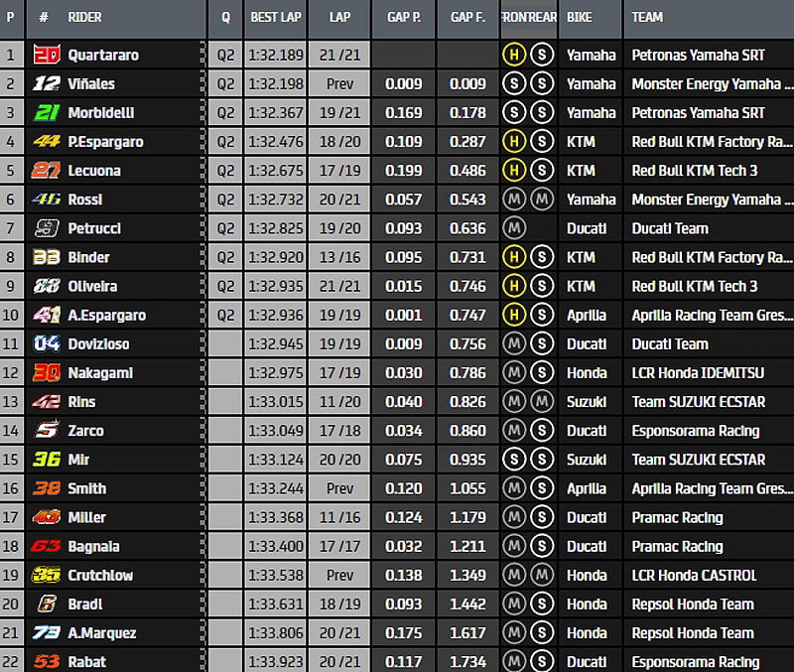Click the GAP F. column header
The height and width of the screenshot is (672, 794).
tap(467, 17)
